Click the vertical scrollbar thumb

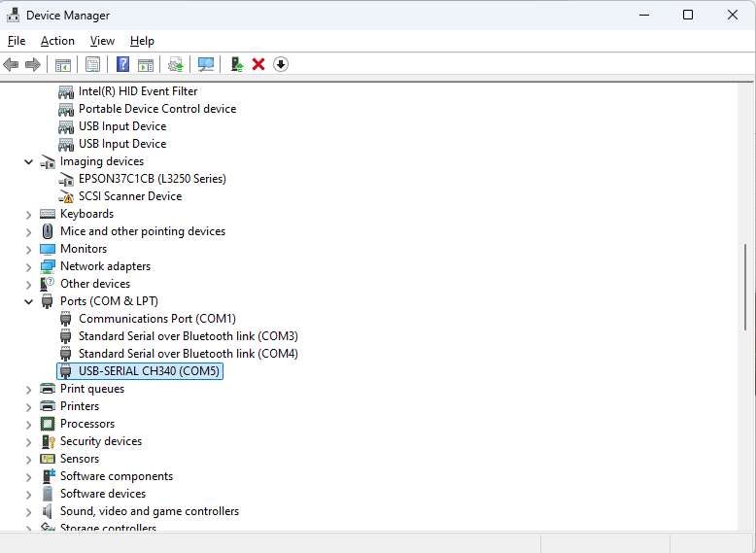click(746, 288)
